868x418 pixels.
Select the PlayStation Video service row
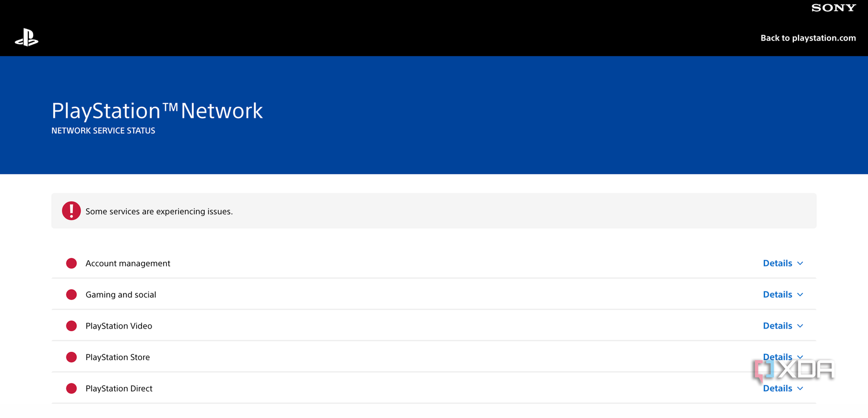pos(368,325)
